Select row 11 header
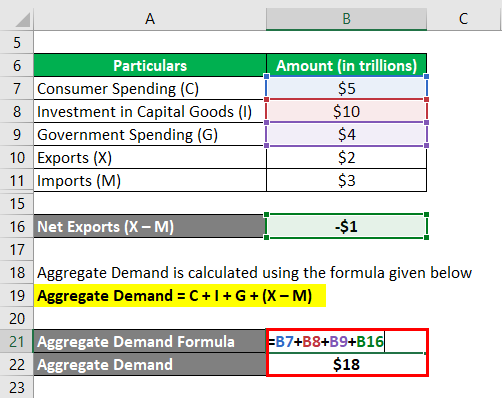The height and width of the screenshot is (398, 502). 17,180
